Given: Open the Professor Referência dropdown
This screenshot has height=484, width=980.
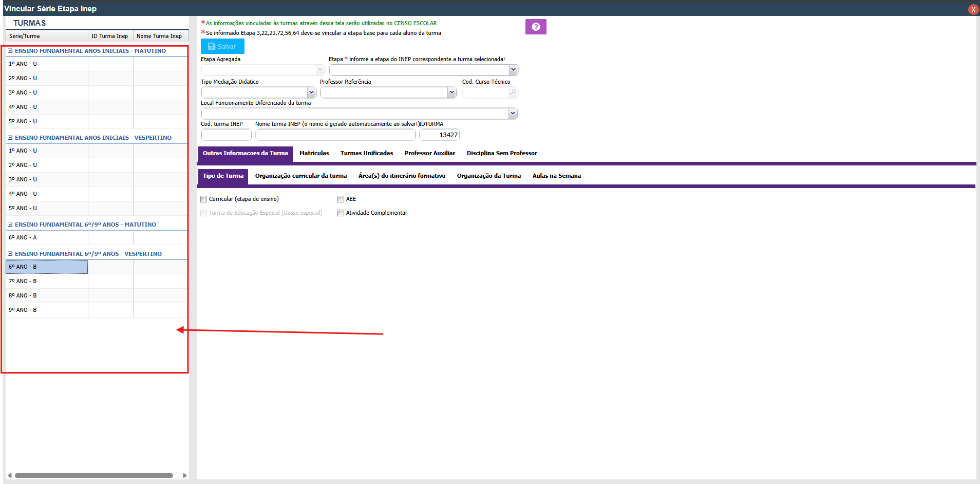Looking at the screenshot, I should (451, 92).
